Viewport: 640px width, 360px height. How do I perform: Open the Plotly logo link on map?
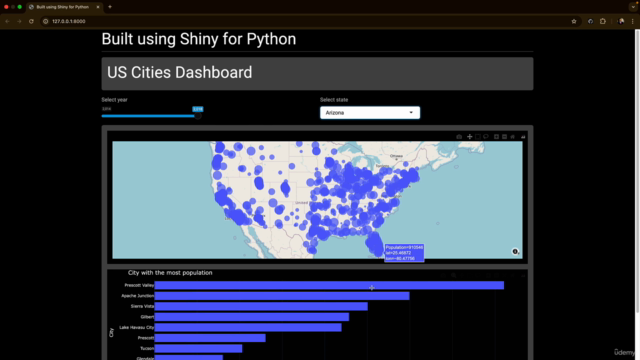(x=523, y=137)
